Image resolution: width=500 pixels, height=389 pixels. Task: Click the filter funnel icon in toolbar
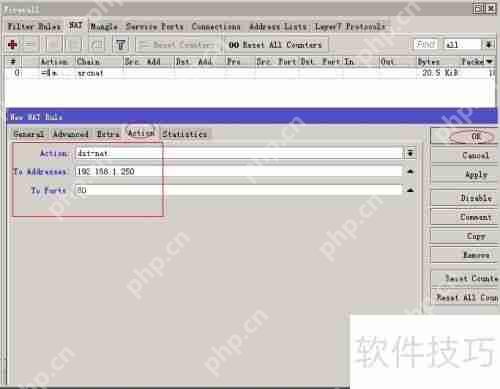tap(121, 44)
